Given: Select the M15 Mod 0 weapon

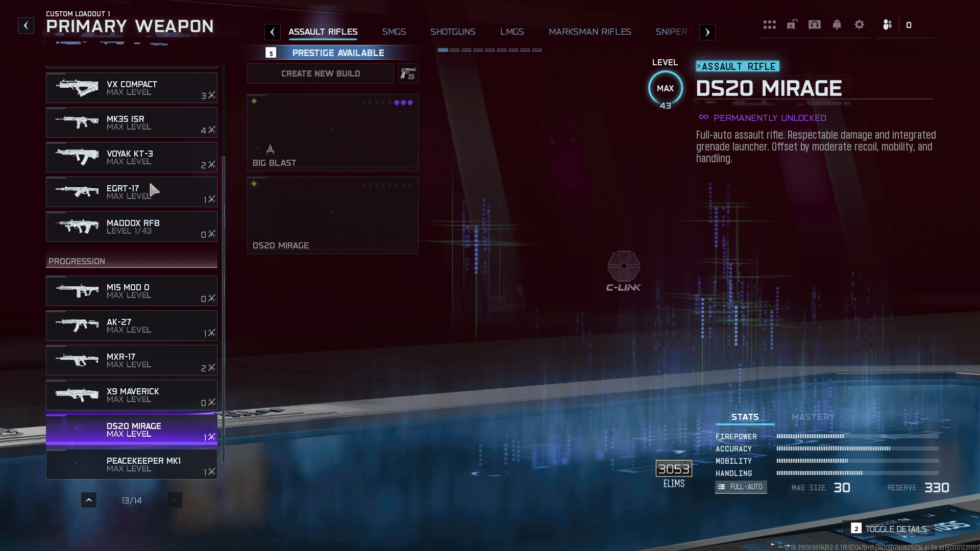Looking at the screenshot, I should tap(132, 291).
